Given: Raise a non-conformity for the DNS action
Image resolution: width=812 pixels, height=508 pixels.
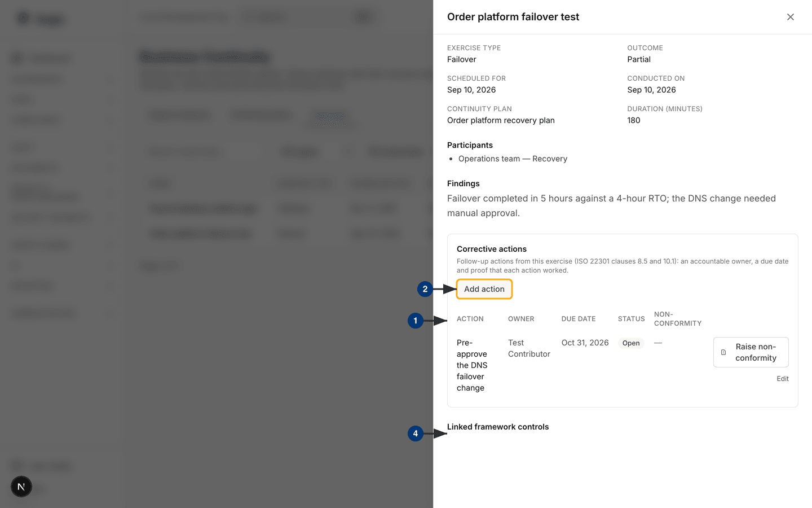Looking at the screenshot, I should pos(751,352).
